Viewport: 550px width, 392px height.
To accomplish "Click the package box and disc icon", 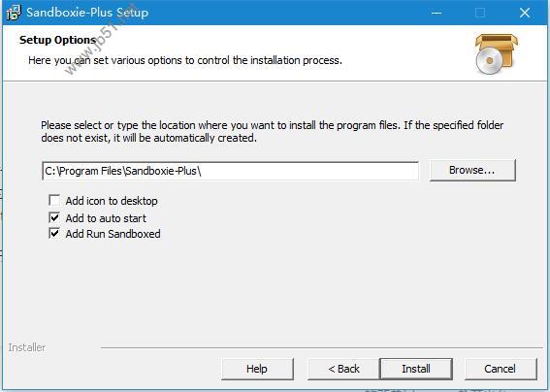I will (496, 54).
